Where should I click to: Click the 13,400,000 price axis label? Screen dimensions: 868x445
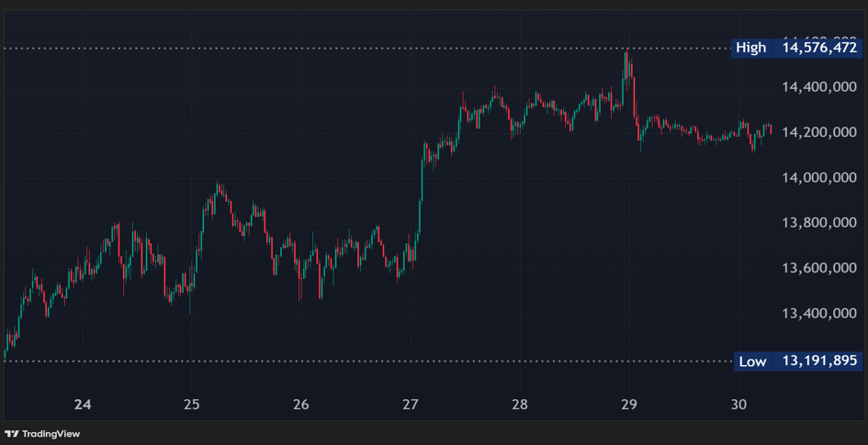coord(818,314)
